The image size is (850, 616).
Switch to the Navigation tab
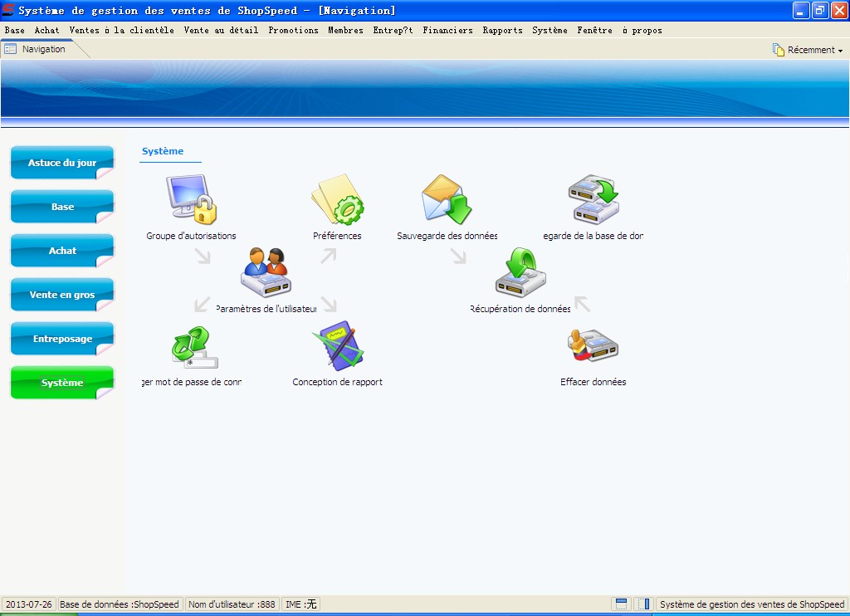[43, 49]
